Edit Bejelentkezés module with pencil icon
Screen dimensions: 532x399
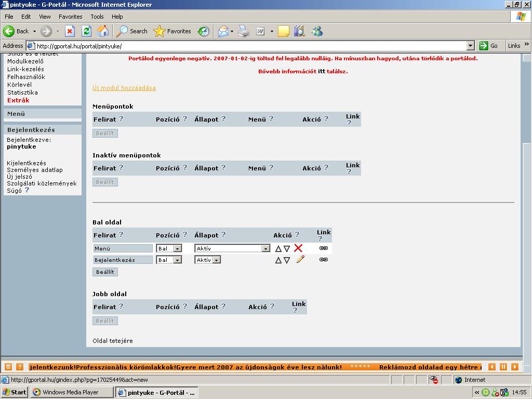click(300, 259)
